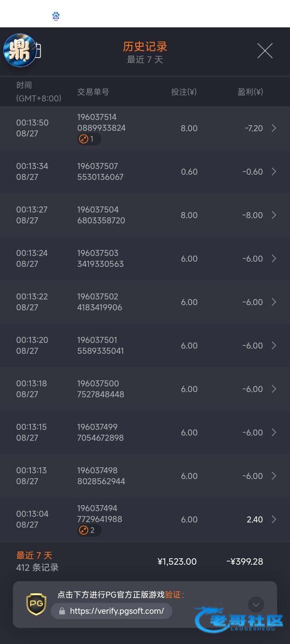Click the free-spin badge on the 00:13:04 record
Screen dimensions: 290x644
[x=89, y=530]
